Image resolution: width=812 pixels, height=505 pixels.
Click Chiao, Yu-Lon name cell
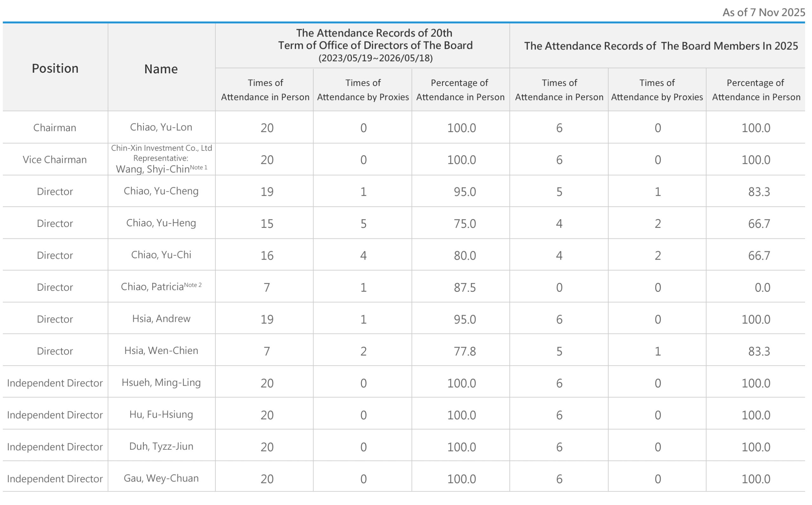[161, 127]
